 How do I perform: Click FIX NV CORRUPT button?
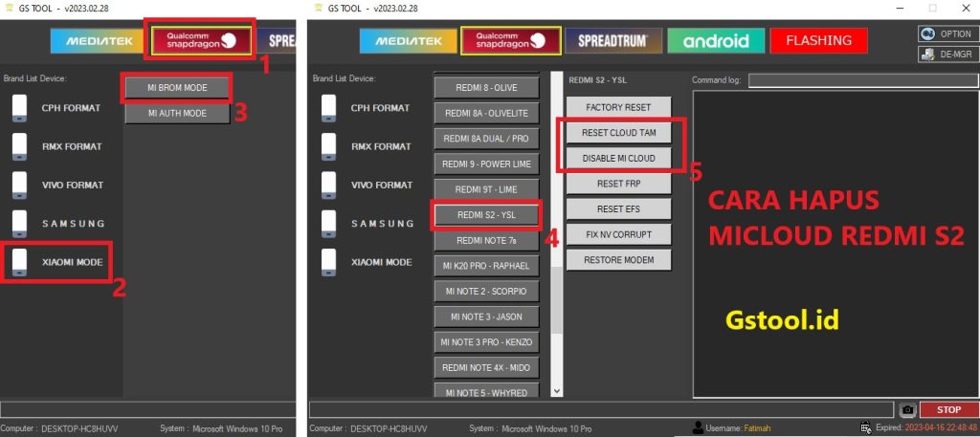pyautogui.click(x=618, y=234)
